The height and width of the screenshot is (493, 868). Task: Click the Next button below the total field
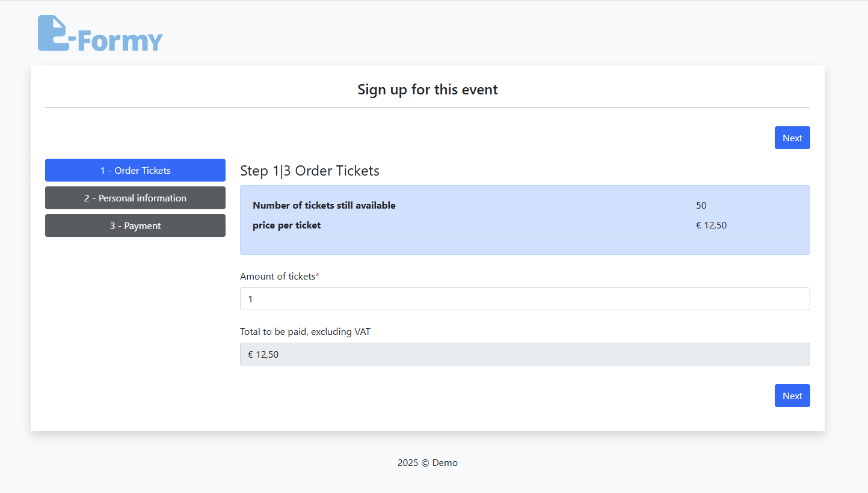792,396
